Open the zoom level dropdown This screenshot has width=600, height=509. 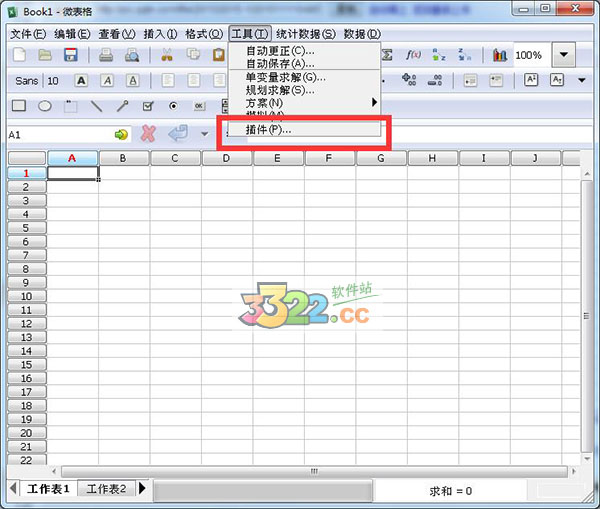point(563,55)
